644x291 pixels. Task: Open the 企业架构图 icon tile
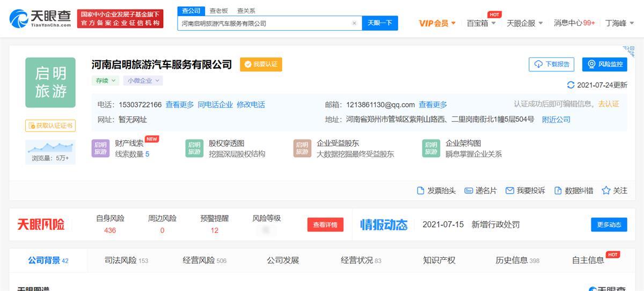(x=431, y=148)
